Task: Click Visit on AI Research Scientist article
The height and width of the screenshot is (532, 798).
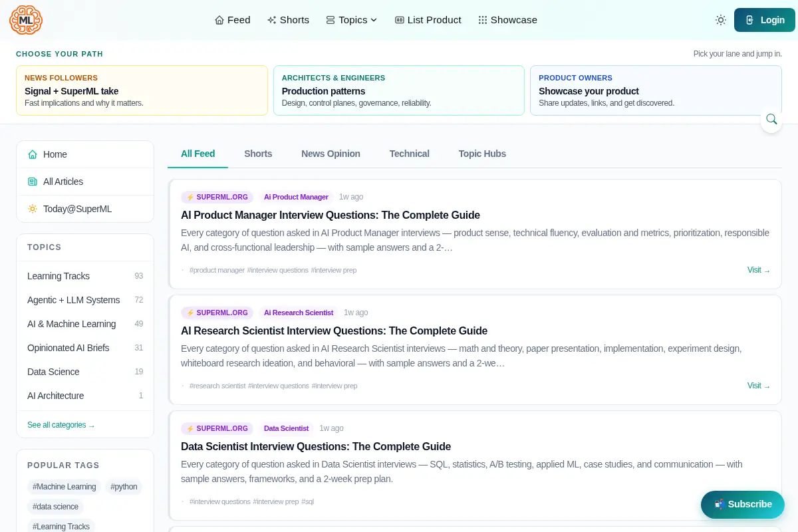Action: point(759,386)
